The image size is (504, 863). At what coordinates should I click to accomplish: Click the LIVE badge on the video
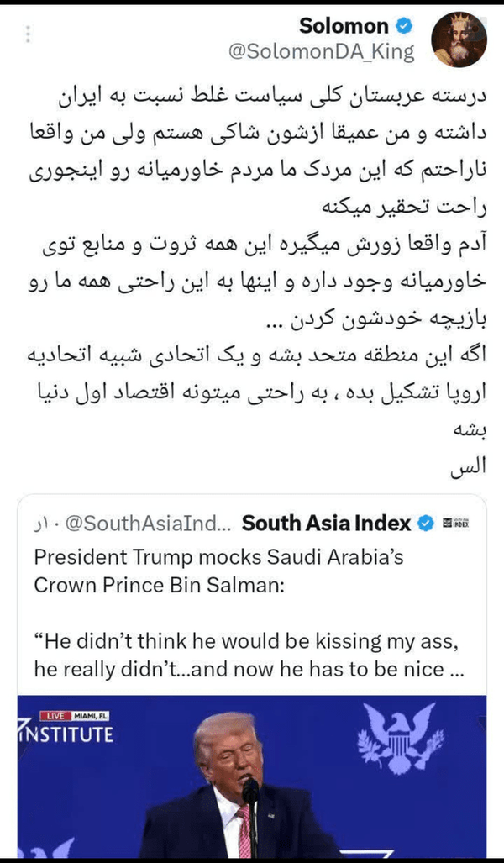click(x=55, y=715)
